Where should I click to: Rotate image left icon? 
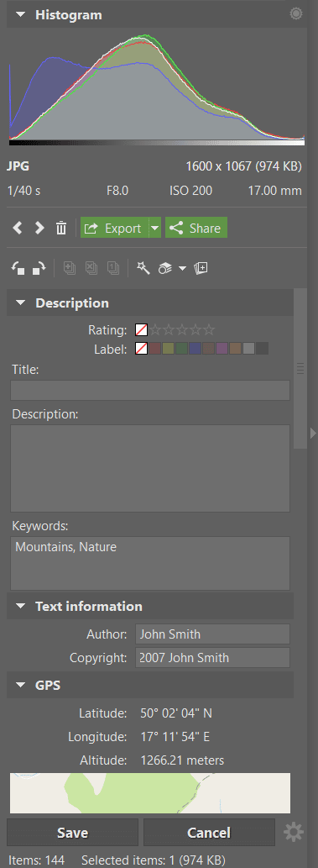coord(18,269)
